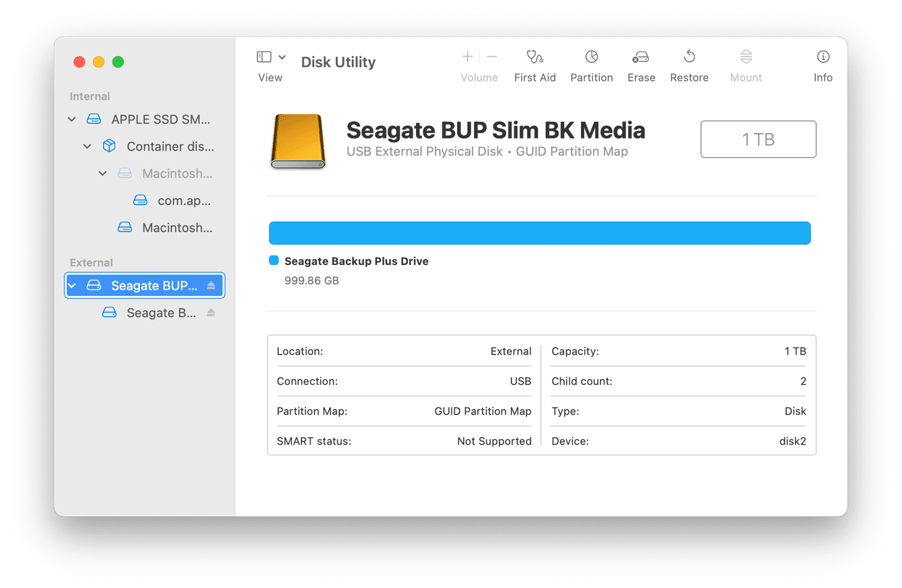Open the Partition pie chart icon
Screen dimensions: 902x588
pyautogui.click(x=592, y=57)
